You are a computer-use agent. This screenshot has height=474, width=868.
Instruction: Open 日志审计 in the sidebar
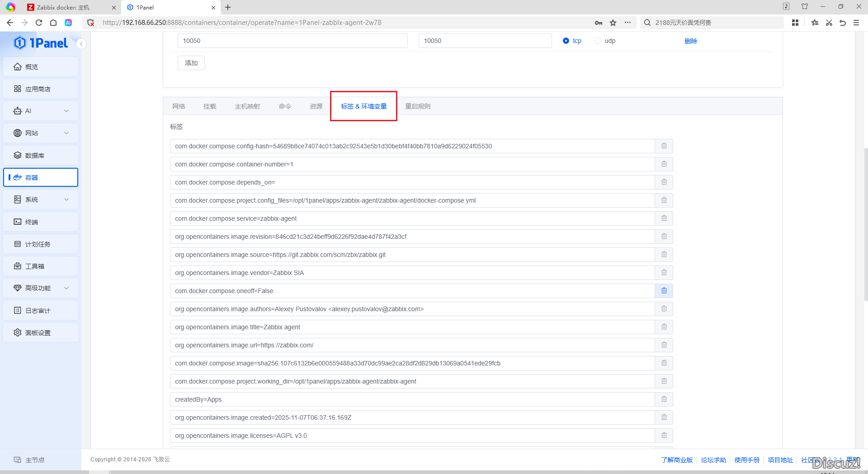click(x=41, y=311)
